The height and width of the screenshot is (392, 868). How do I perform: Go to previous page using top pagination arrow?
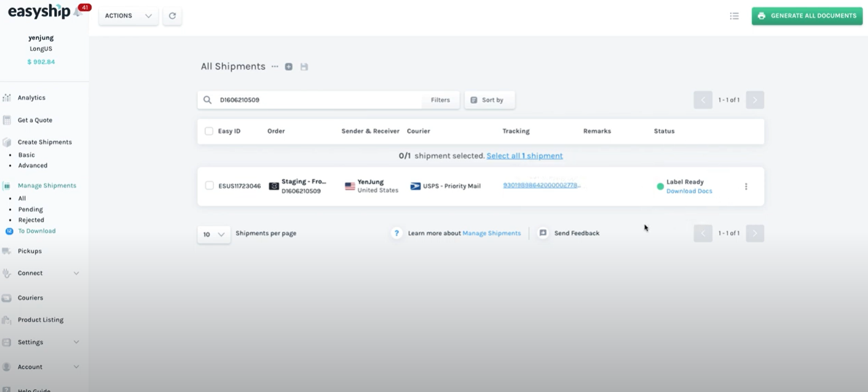pyautogui.click(x=703, y=100)
